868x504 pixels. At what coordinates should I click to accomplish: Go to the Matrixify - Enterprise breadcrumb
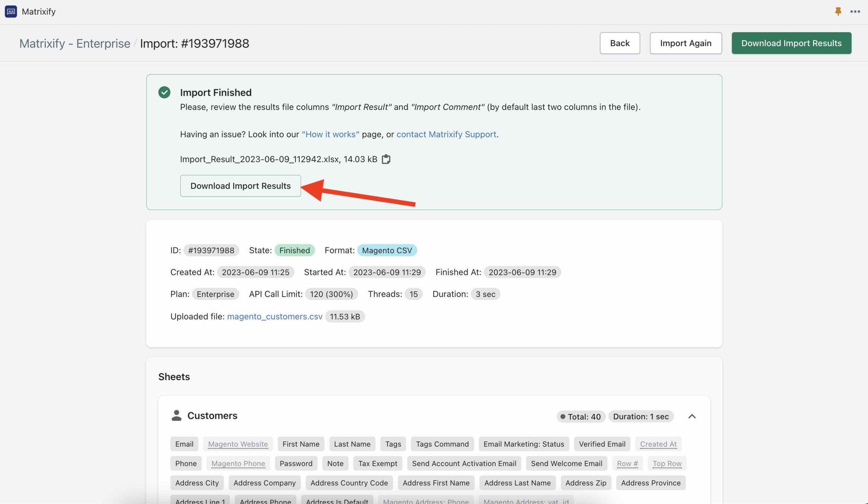[75, 43]
